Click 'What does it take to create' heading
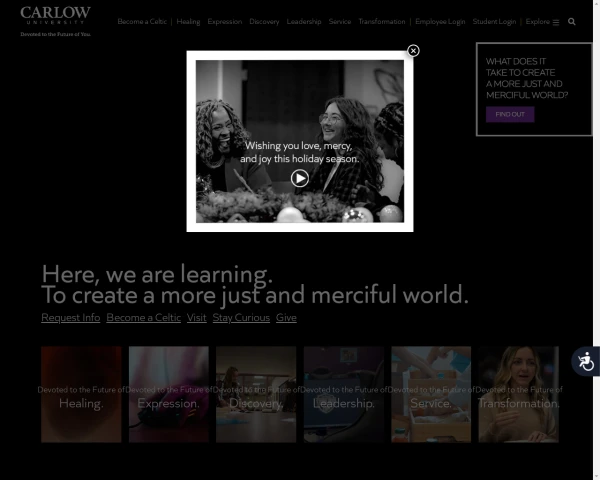 (527, 78)
